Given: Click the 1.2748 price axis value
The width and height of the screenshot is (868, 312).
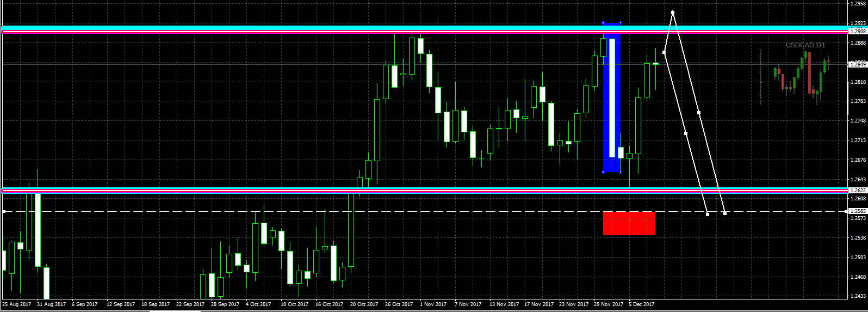Looking at the screenshot, I should [x=858, y=121].
